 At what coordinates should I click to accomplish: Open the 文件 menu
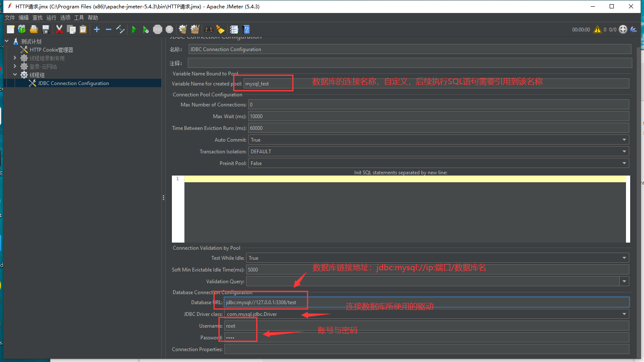tap(10, 18)
